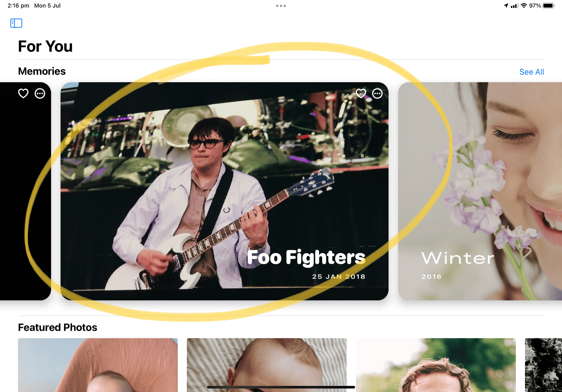Image resolution: width=562 pixels, height=392 pixels.
Task: Tap the clock time in status bar
Action: 18,6
